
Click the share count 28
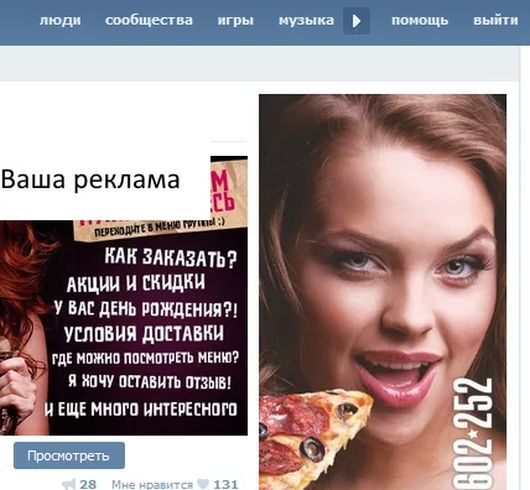[x=88, y=484]
